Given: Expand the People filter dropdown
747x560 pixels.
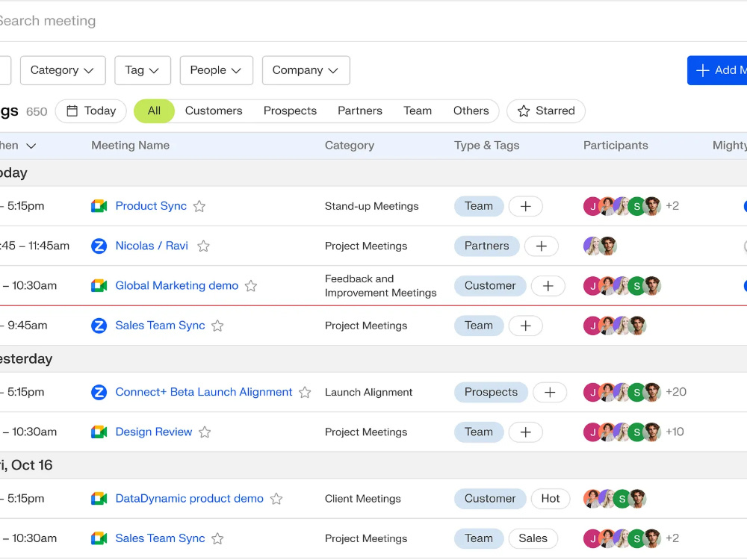Looking at the screenshot, I should point(217,70).
